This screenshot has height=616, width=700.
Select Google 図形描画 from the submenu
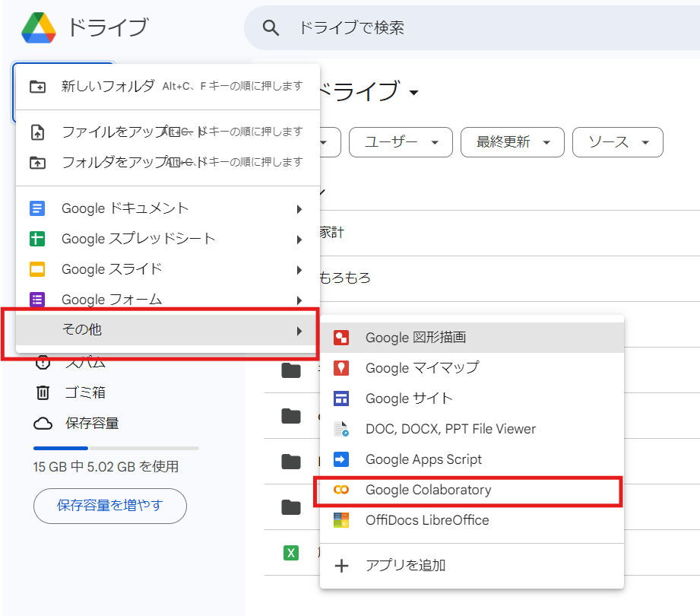pyautogui.click(x=472, y=338)
